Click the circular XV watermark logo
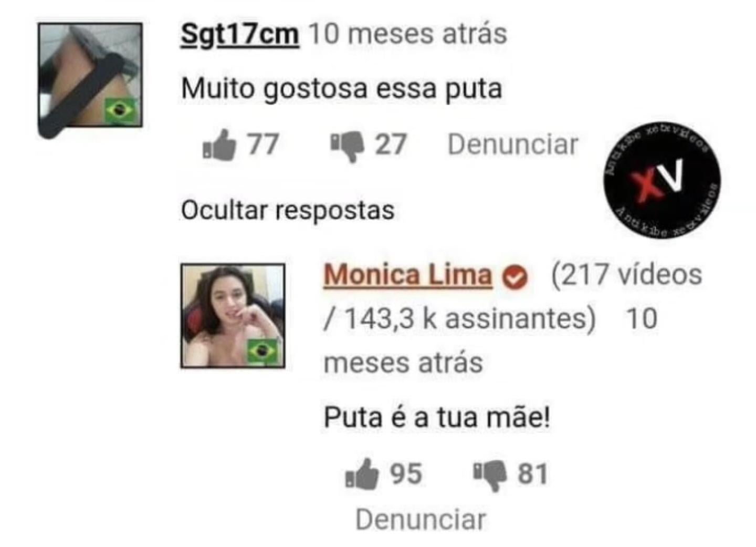Image resolution: width=756 pixels, height=547 pixels. (662, 181)
